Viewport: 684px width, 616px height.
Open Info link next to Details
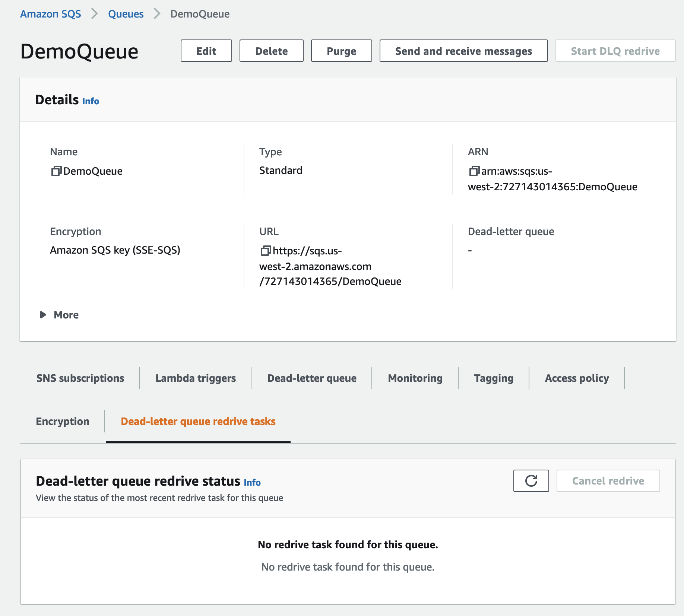pos(91,101)
